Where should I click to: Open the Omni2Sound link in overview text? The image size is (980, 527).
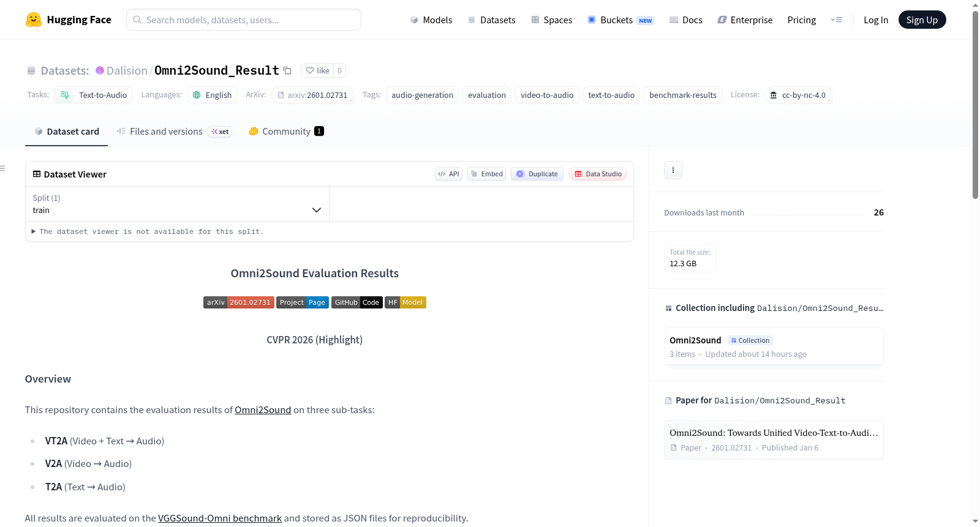(263, 410)
